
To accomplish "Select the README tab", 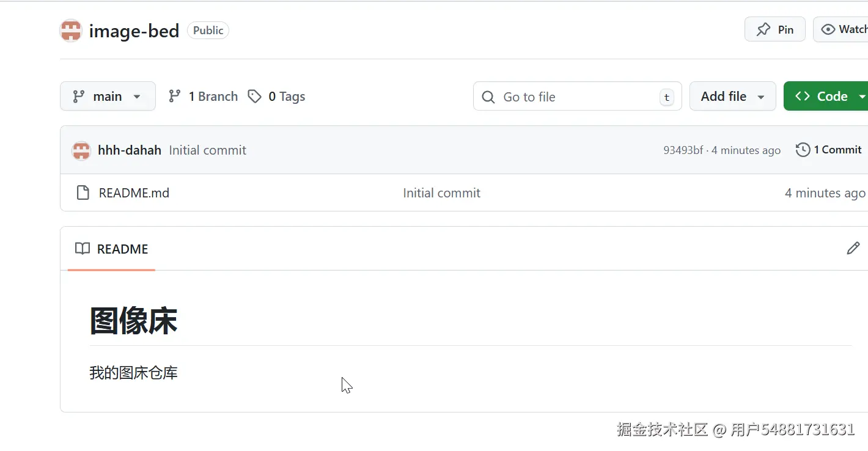I will click(x=112, y=249).
